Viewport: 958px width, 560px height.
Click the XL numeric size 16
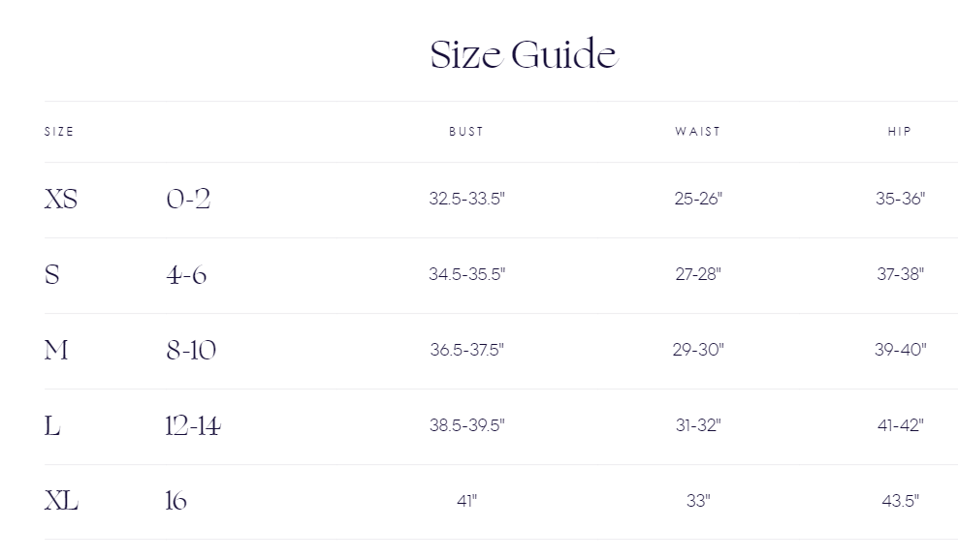[x=176, y=501]
